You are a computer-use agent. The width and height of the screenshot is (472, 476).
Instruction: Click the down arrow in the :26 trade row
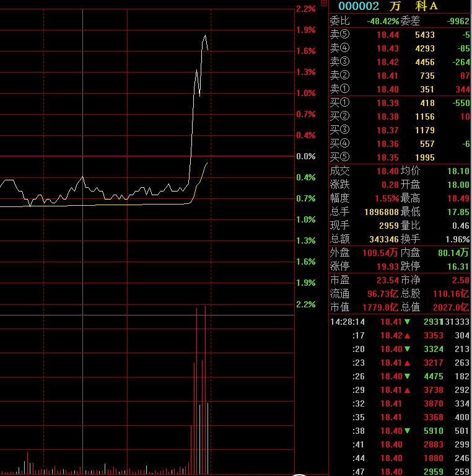click(407, 376)
